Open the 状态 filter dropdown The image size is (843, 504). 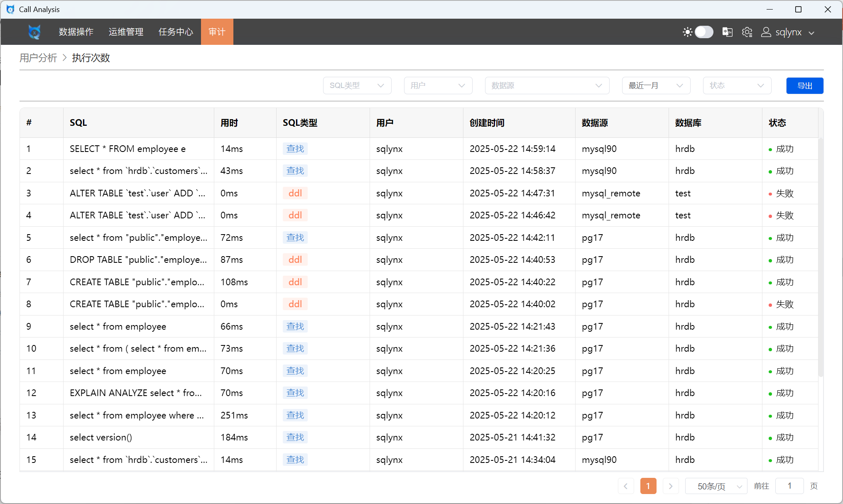737,86
